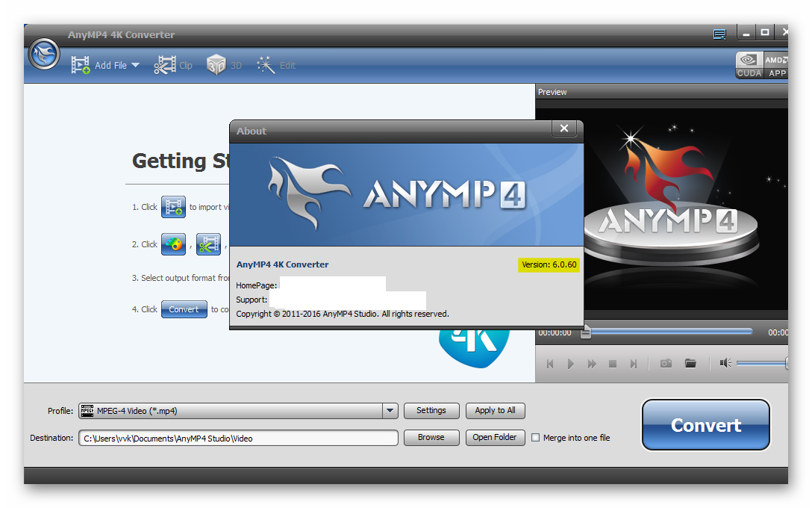
Task: Minimize the AnyMP4 4K Converter window
Action: click(x=746, y=33)
